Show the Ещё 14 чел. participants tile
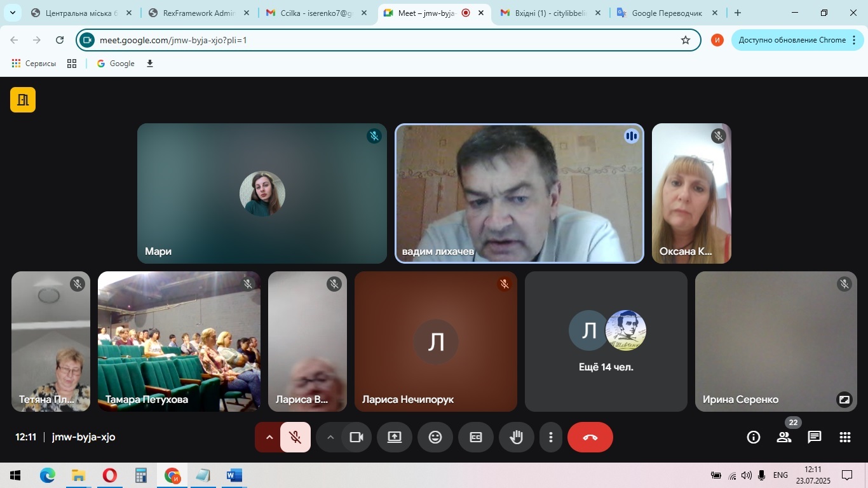The width and height of the screenshot is (868, 488). [606, 342]
